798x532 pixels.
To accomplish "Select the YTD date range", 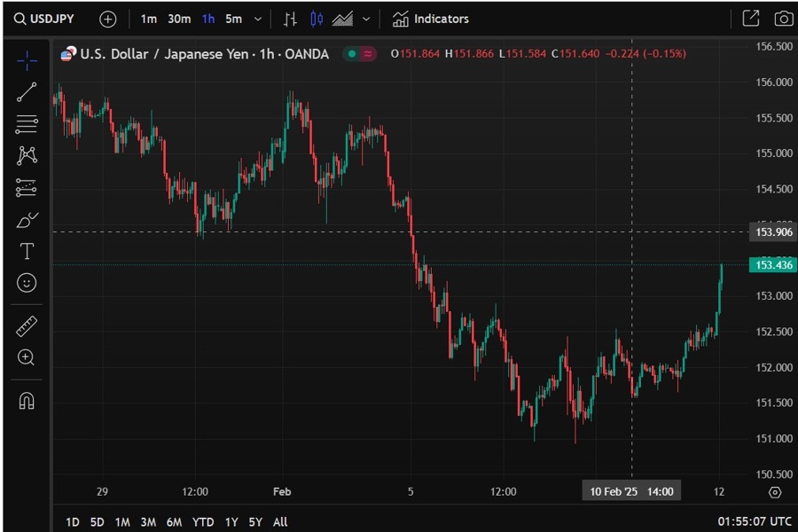I will (203, 521).
